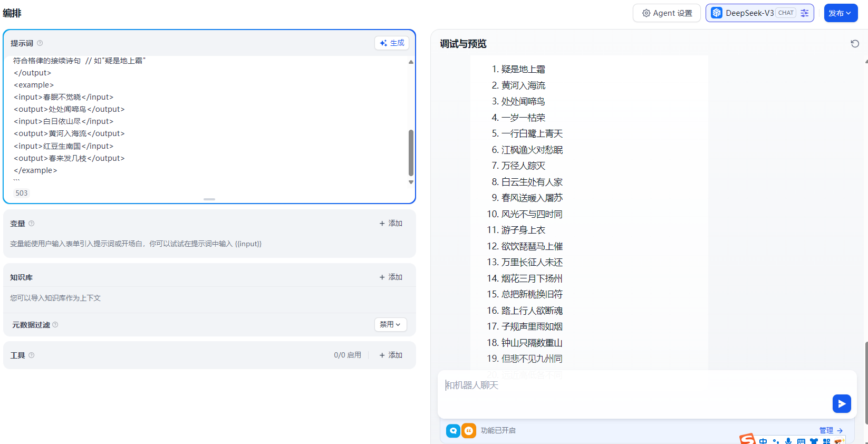Click help icon next to 元数据过滤
The image size is (868, 444).
pos(55,325)
